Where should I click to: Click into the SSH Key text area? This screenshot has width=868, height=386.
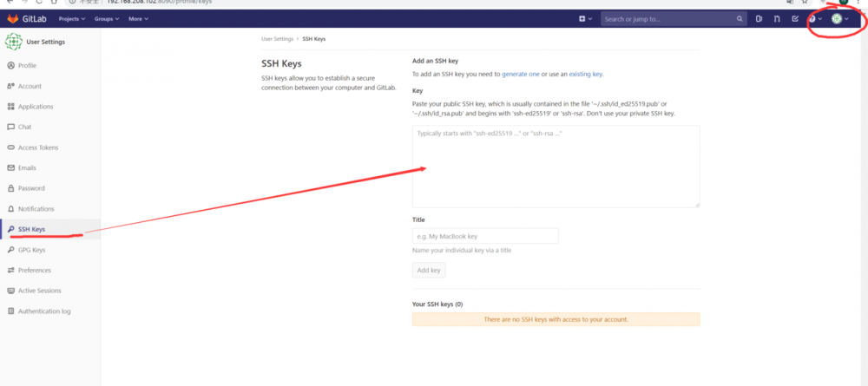pyautogui.click(x=556, y=166)
